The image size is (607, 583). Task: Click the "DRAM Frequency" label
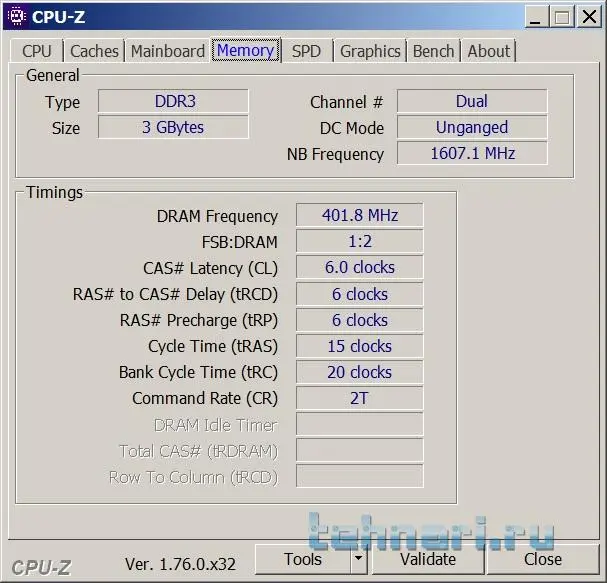(x=217, y=216)
